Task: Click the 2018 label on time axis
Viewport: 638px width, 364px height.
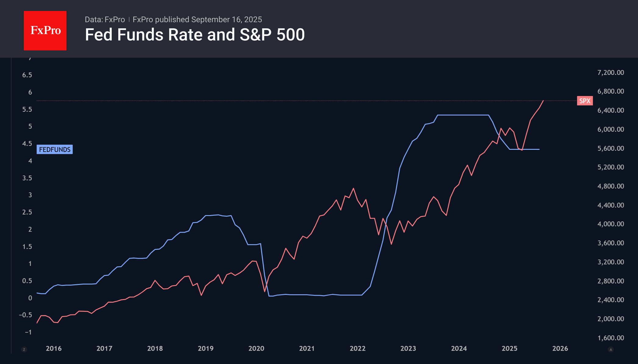Action: point(155,348)
